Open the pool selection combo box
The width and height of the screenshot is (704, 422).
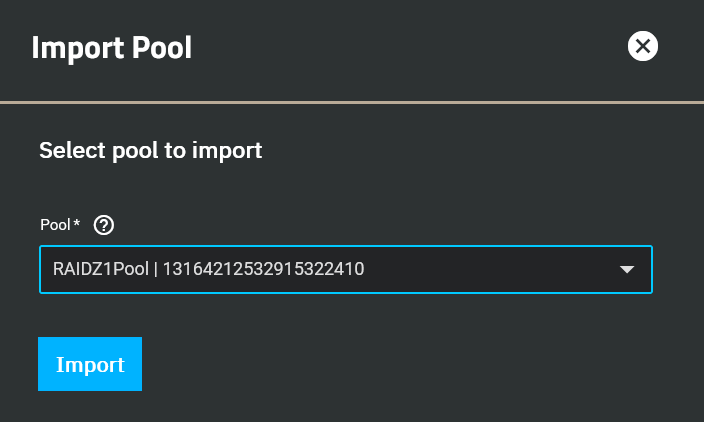click(346, 269)
